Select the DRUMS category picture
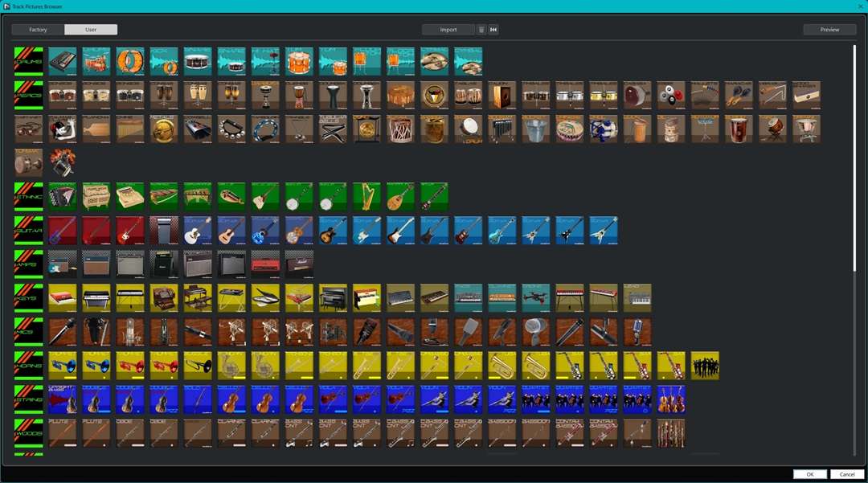The width and height of the screenshot is (868, 483). [29, 61]
